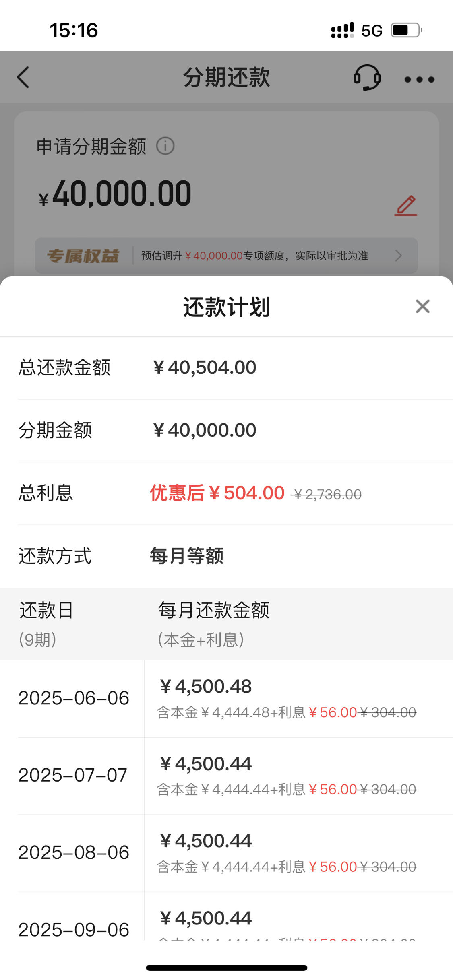
Task: Tap the 总还款金额 ¥40,504.00 value
Action: pos(205,368)
